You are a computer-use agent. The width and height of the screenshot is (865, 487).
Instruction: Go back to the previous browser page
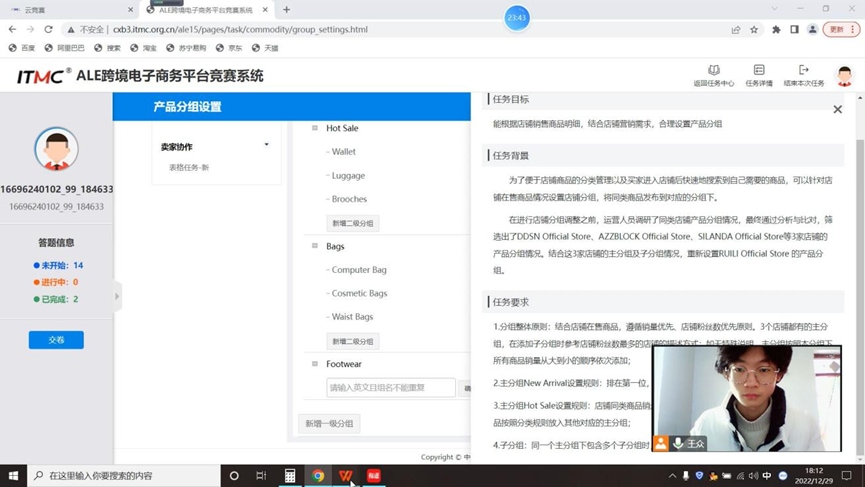[12, 29]
